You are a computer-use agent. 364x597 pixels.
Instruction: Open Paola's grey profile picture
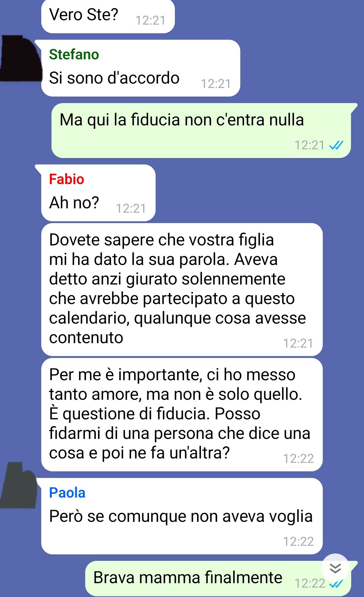pos(19,485)
